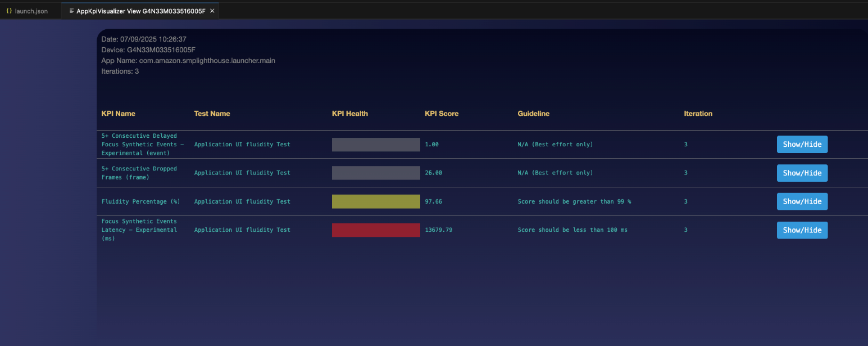This screenshot has width=868, height=346.
Task: Select the AppKpiVisualizer View G4N33M033516005F tab
Action: 140,11
